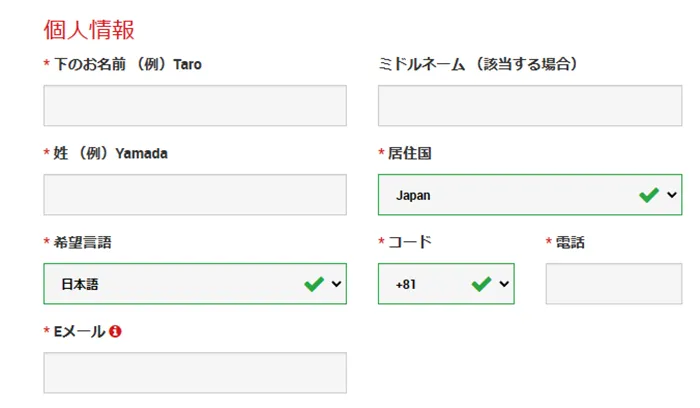The width and height of the screenshot is (700, 408).
Task: Click the 電話 label
Action: [x=570, y=242]
